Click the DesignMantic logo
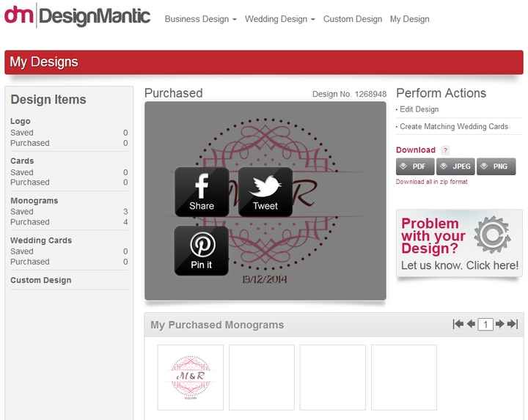The height and width of the screenshot is (420, 528). pos(77,15)
